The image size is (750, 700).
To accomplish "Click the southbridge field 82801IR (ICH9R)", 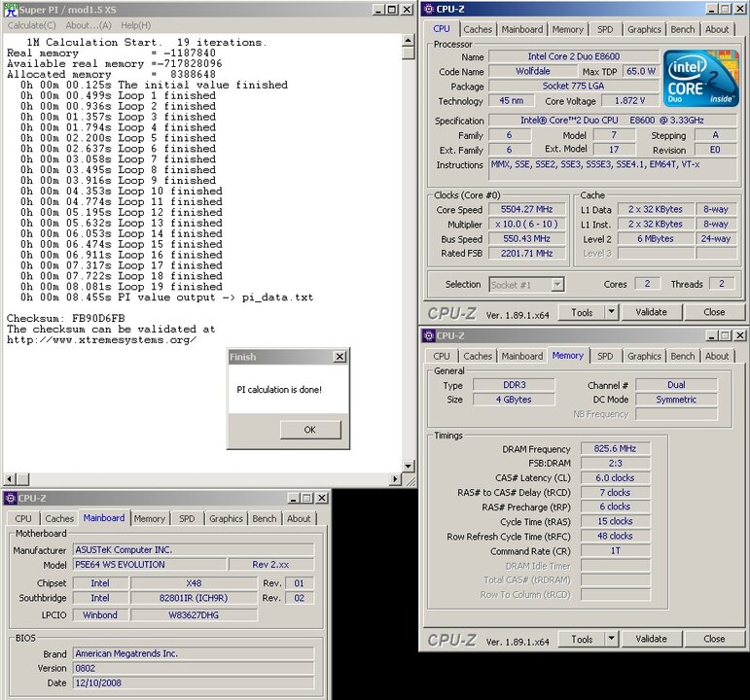I will tap(194, 598).
